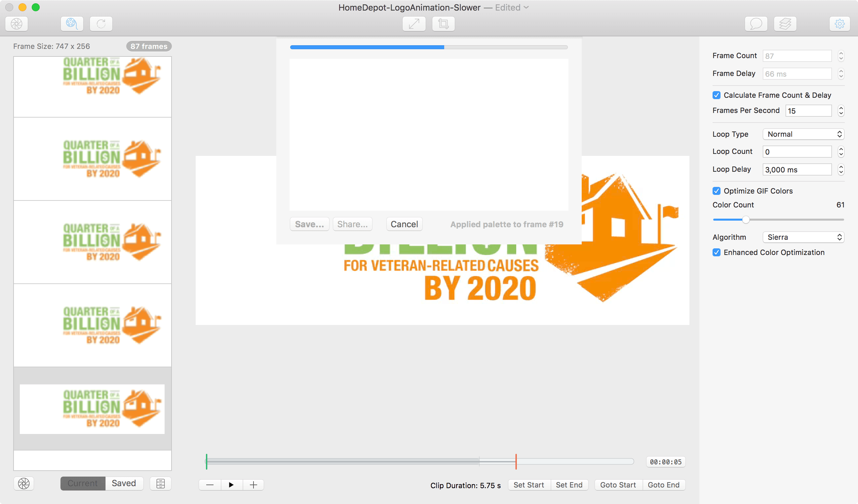
Task: Click the Color Count value 61
Action: coord(840,205)
